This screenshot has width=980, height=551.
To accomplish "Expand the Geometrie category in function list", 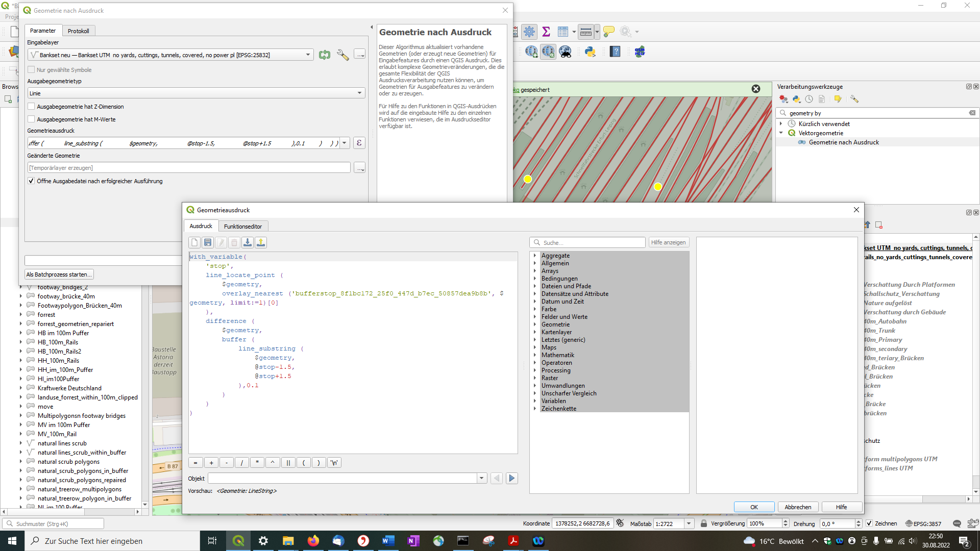I will 535,324.
